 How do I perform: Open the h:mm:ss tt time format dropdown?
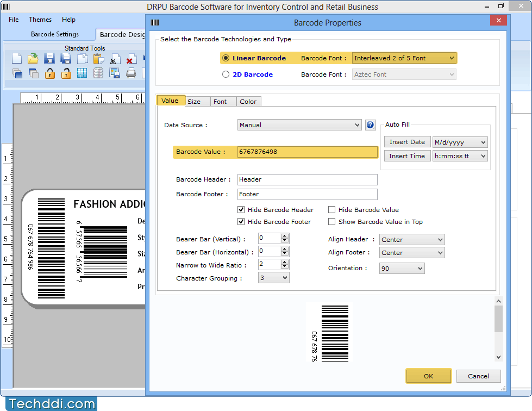click(460, 156)
